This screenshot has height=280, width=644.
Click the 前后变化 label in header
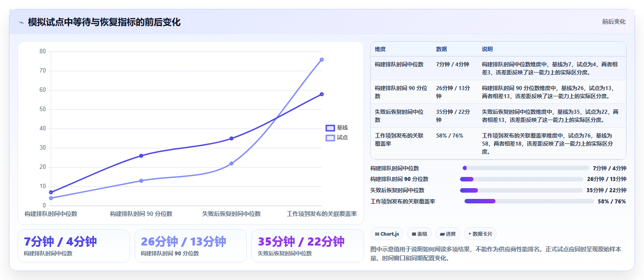coord(613,22)
